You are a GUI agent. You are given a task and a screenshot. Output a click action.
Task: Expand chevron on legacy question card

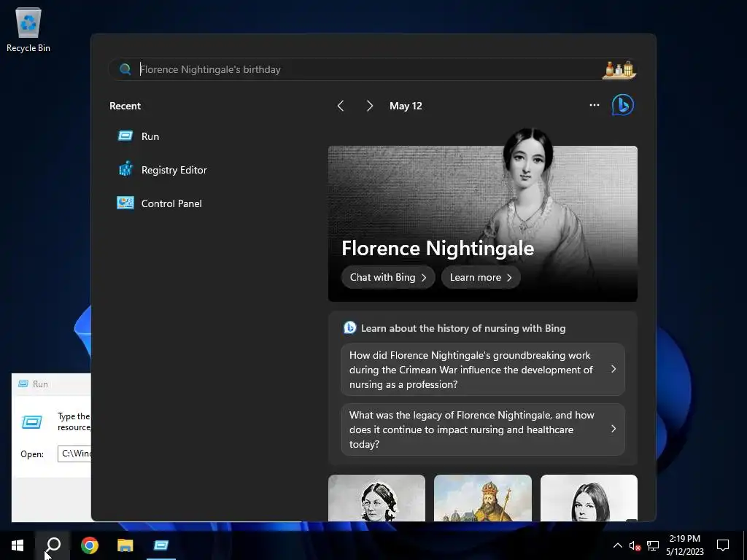click(613, 429)
